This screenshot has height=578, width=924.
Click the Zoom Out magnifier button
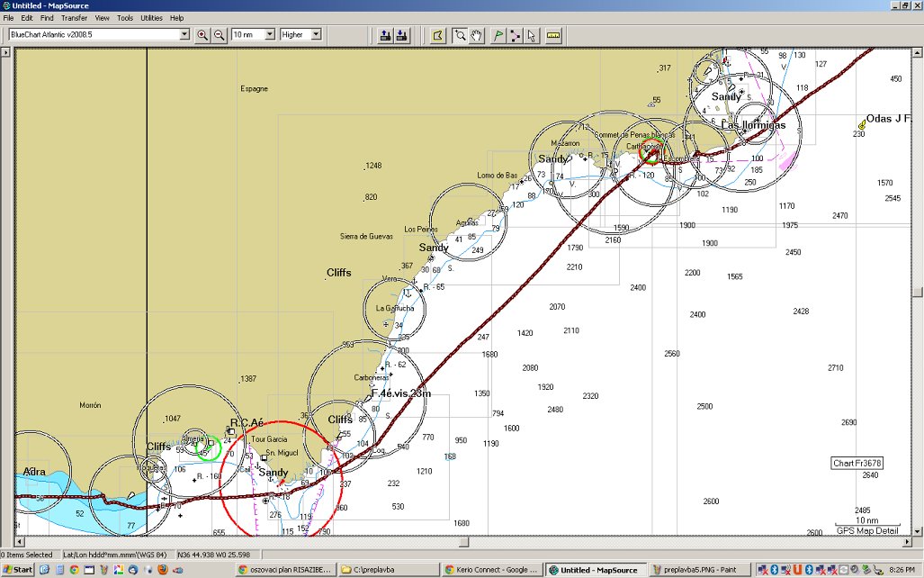(219, 35)
